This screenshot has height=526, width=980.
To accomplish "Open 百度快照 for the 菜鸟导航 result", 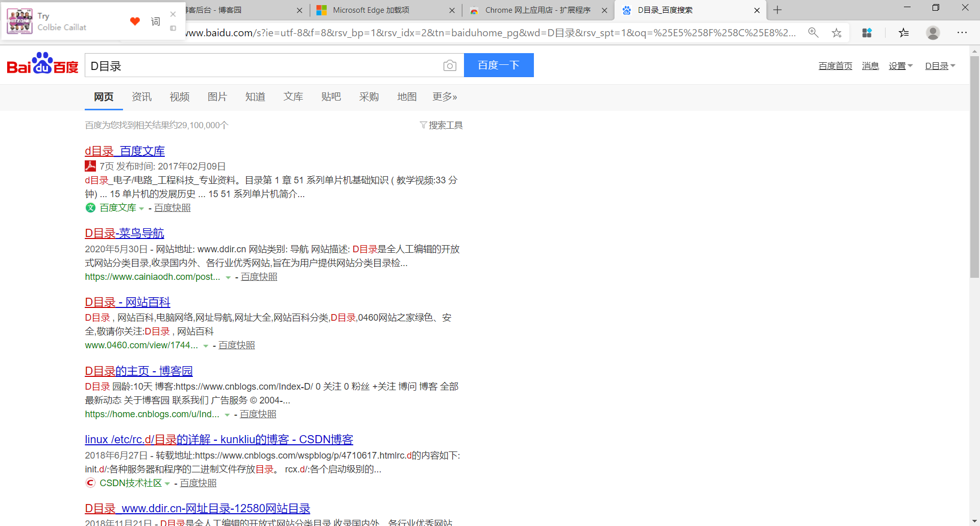I will [x=259, y=277].
